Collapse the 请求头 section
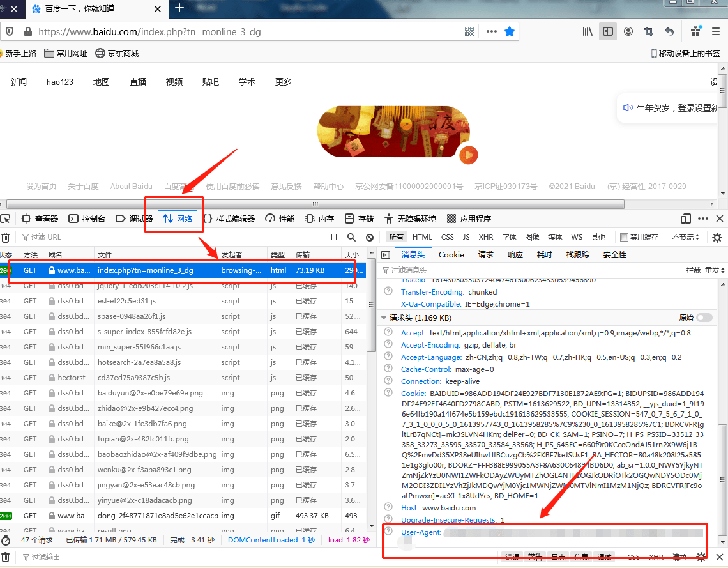This screenshot has height=568, width=728. [384, 318]
